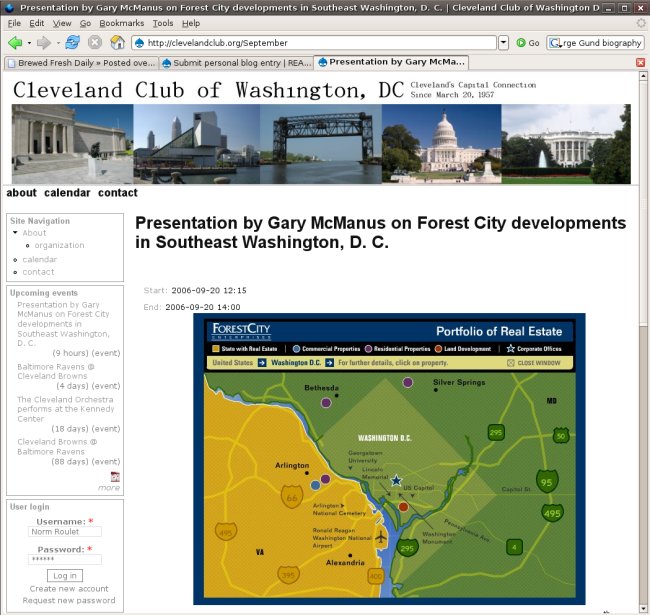
Task: Click the corporate office star marker on map
Action: coord(396,480)
